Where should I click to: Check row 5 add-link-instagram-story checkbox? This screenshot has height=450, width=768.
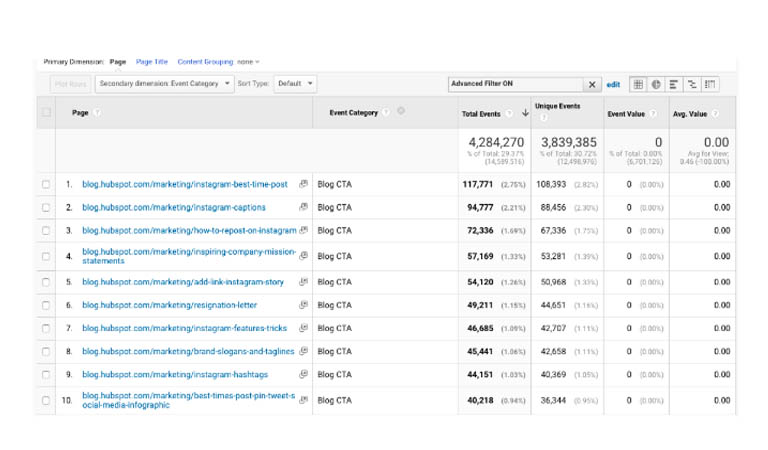tap(46, 282)
